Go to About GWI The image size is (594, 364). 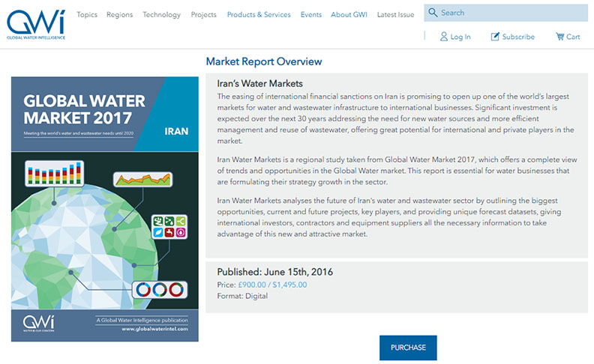(349, 14)
